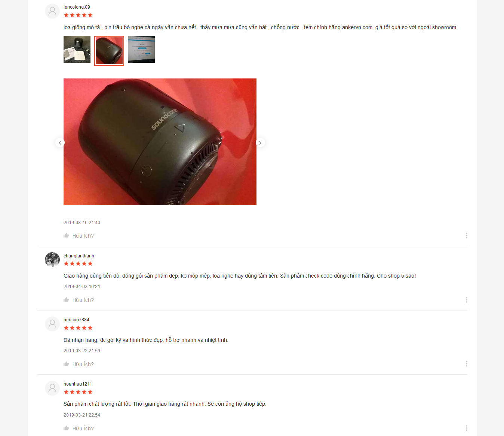Like hoanhsu1211's review with the thumbs-up
The image size is (504, 436).
point(66,428)
